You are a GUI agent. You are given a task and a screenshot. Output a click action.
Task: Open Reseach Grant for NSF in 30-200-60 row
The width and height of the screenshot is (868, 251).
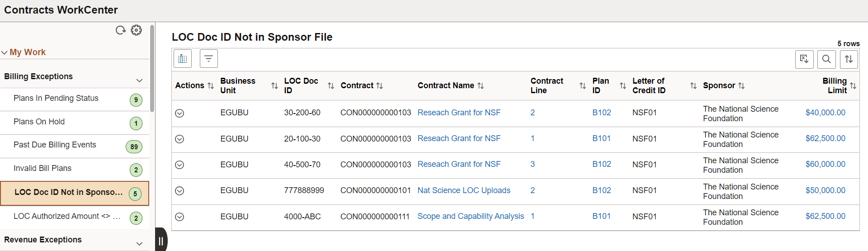pos(459,113)
